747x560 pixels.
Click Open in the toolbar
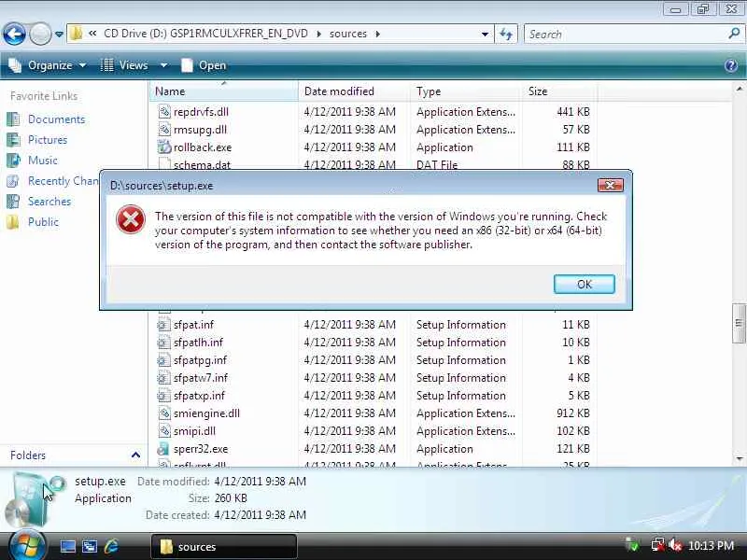pos(204,65)
